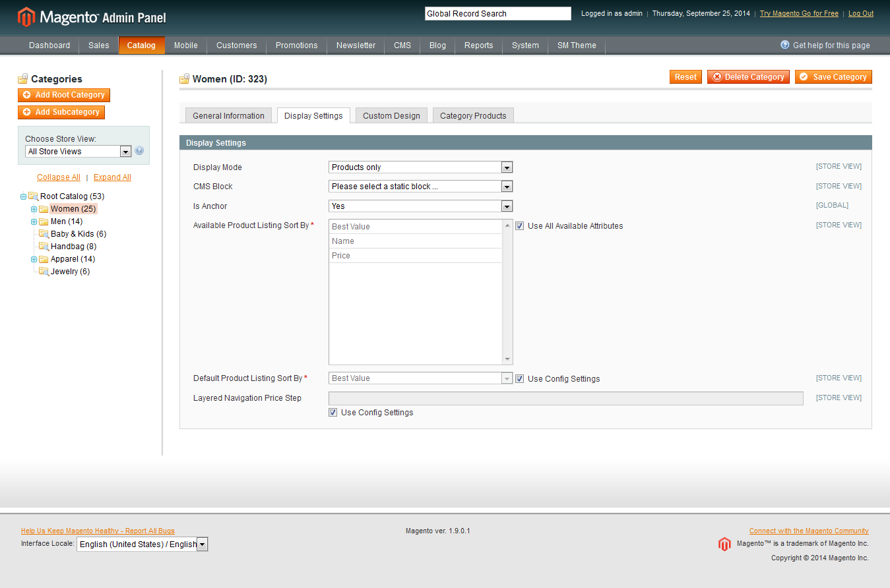Screen dimensions: 890x588
Task: Click the help icon next to 'Get help for this page'
Action: click(x=785, y=45)
